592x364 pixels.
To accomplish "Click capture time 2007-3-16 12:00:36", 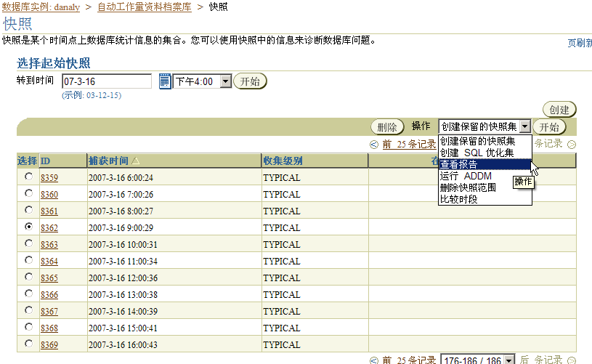I will [123, 278].
